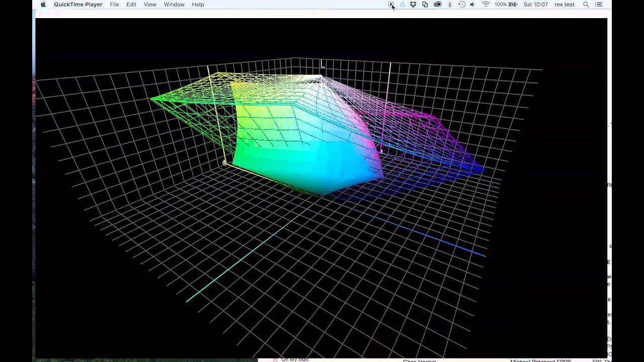644x362 pixels.
Task: Click the L axis label on gamut plot
Action: click(323, 64)
